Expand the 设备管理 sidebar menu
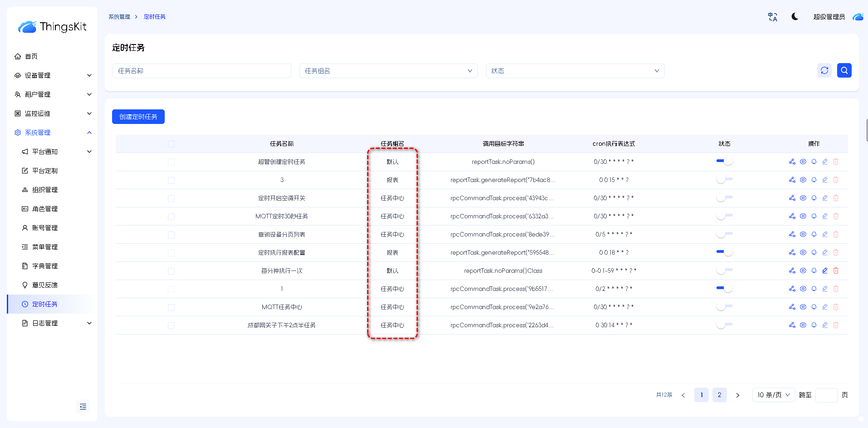 tap(52, 75)
